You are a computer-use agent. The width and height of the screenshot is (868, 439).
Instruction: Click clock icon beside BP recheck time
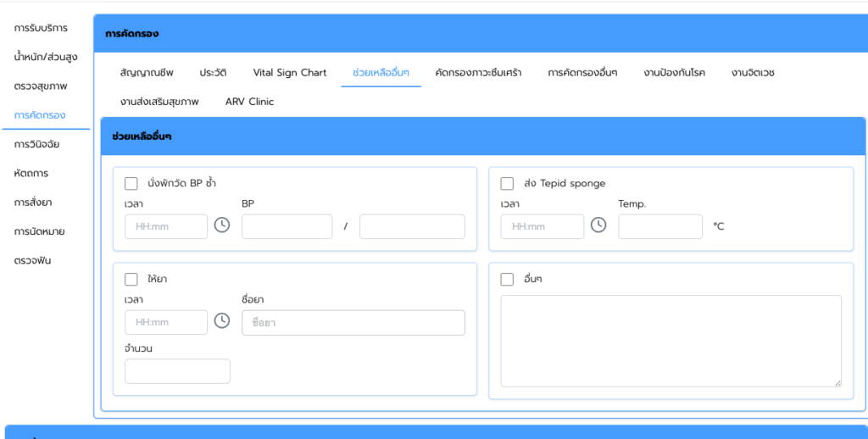pos(222,225)
